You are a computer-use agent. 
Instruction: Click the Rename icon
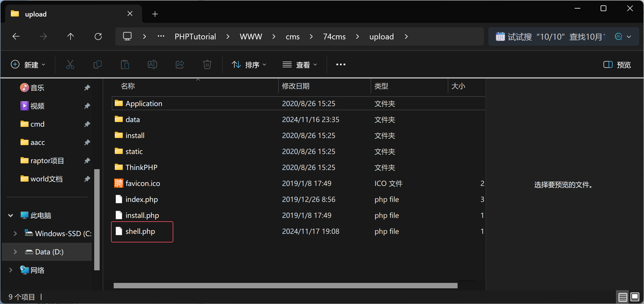click(152, 65)
